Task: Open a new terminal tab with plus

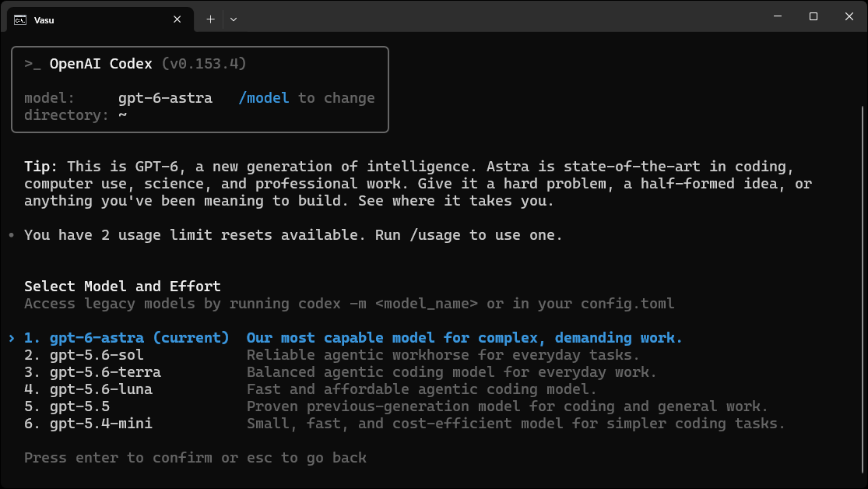Action: click(x=210, y=19)
